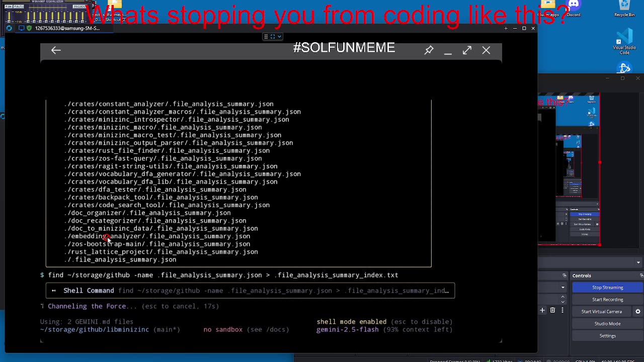This screenshot has width=644, height=362.
Task: Open virtual camera settings gear in OBS
Action: (637, 312)
